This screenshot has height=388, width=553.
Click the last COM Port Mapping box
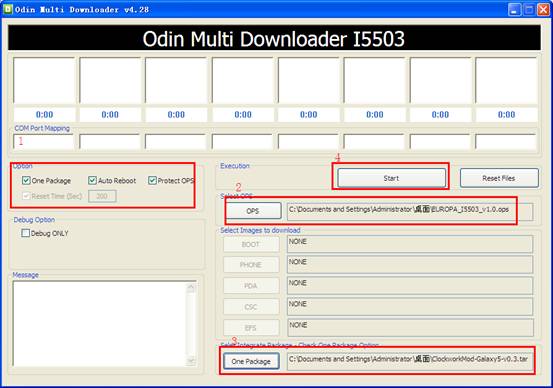click(506, 142)
